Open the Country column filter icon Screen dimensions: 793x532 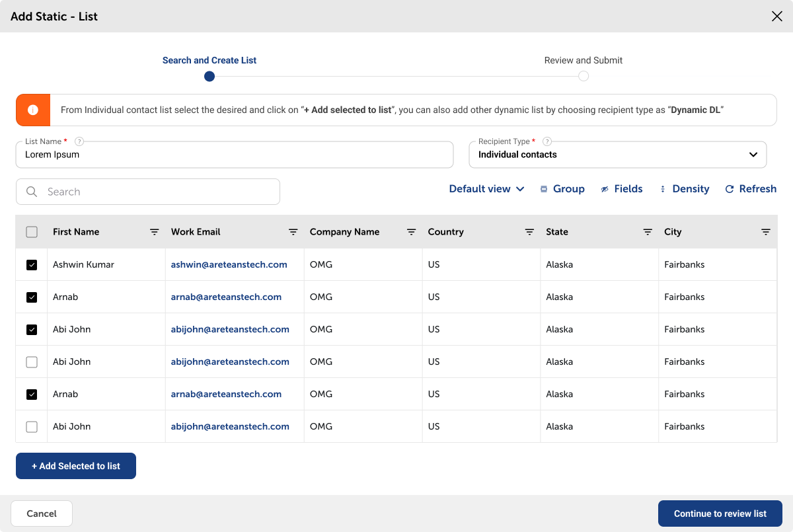click(529, 232)
